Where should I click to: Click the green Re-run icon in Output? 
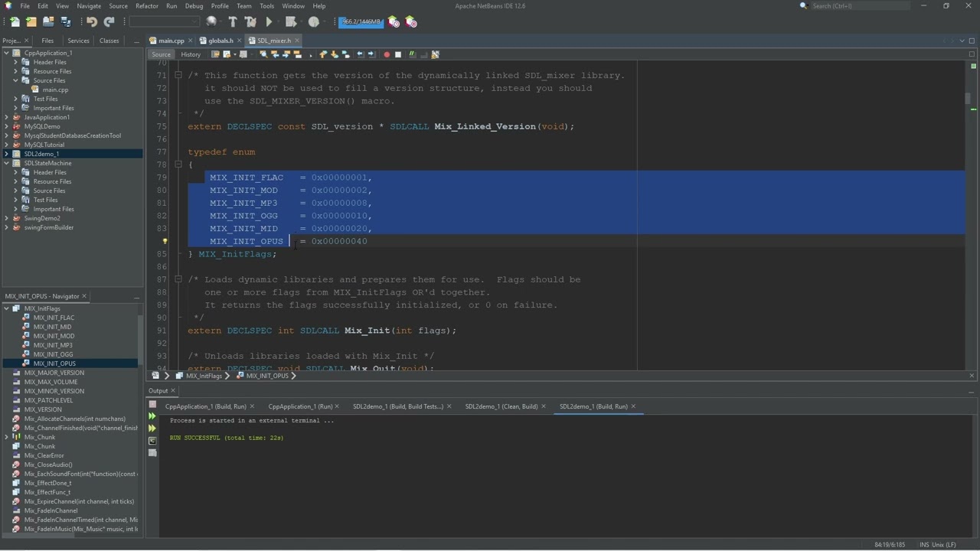(x=152, y=416)
